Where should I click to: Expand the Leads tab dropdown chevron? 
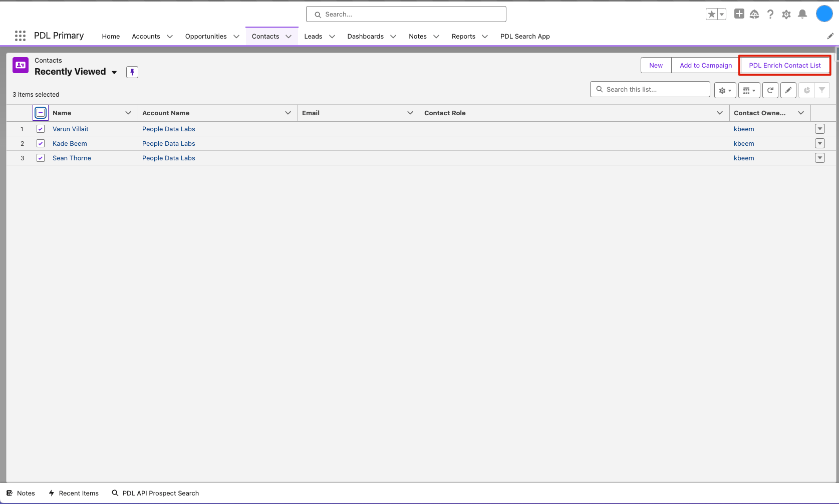click(332, 37)
